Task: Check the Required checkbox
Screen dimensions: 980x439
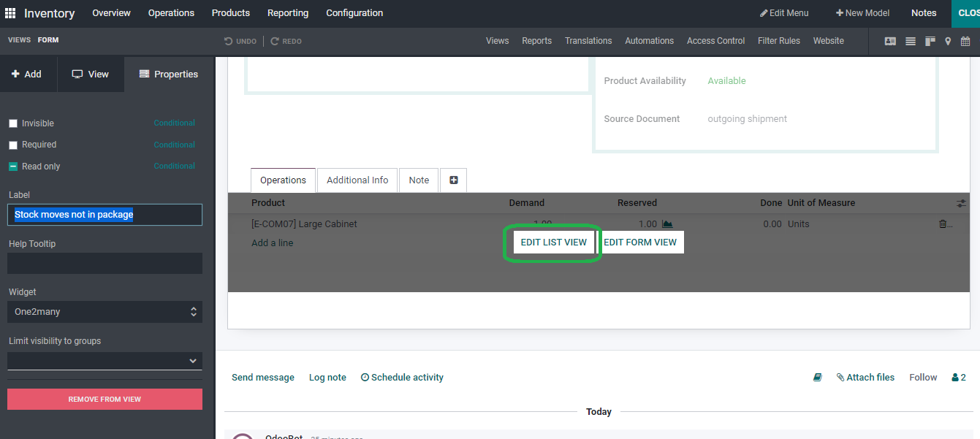Action: pyautogui.click(x=13, y=145)
